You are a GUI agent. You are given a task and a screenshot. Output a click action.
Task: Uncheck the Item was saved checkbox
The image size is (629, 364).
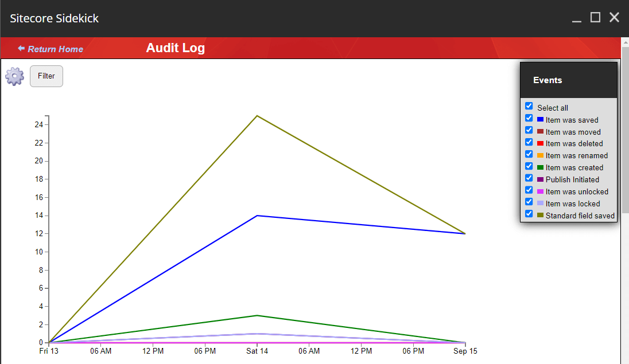click(529, 118)
